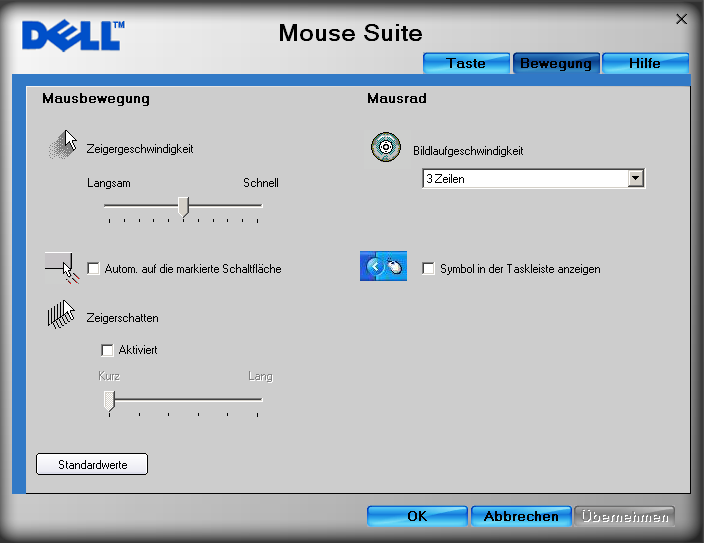
Task: Click the taskbar mouse symbol icon
Action: pos(383,266)
